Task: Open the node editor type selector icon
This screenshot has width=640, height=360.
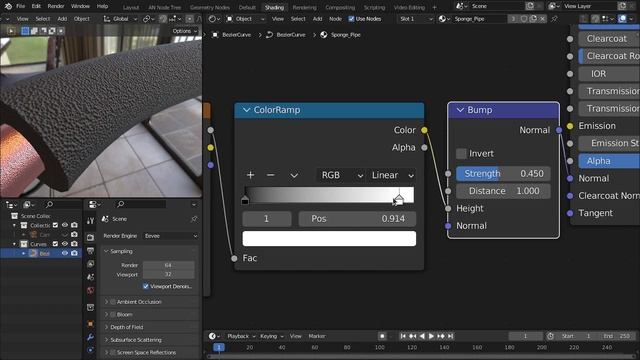Action: (x=214, y=19)
